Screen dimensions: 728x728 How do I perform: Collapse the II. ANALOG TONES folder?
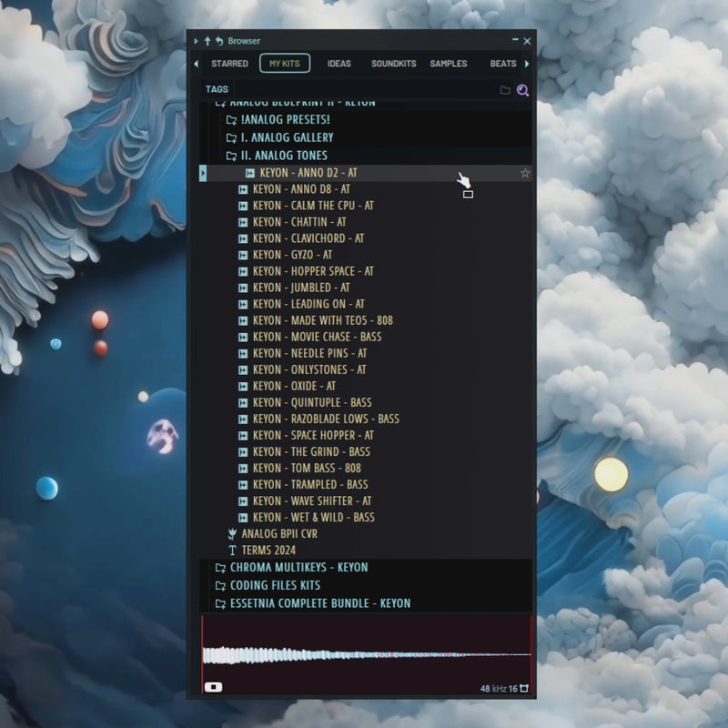point(283,156)
